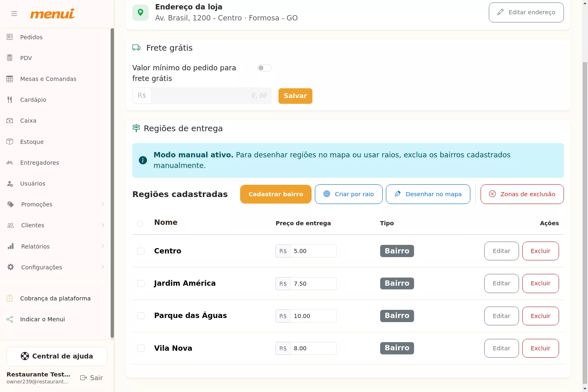Click the Promoções tag icon
This screenshot has height=392, width=588.
pos(11,204)
